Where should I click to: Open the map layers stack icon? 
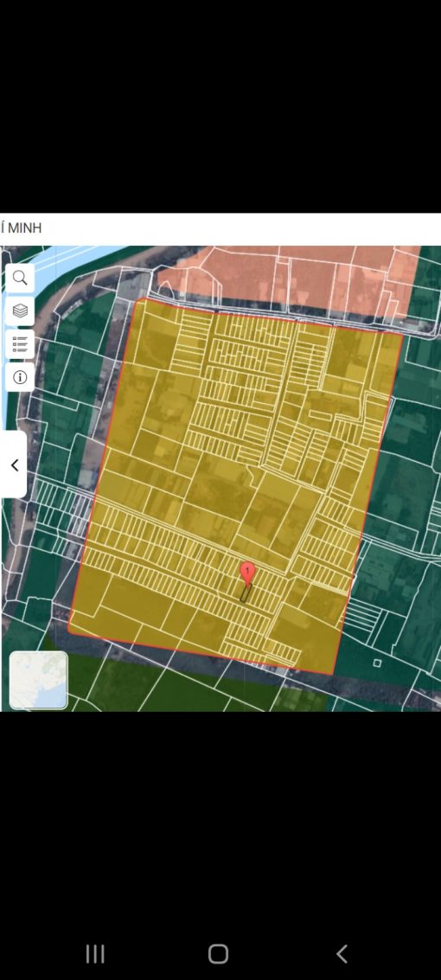click(20, 311)
